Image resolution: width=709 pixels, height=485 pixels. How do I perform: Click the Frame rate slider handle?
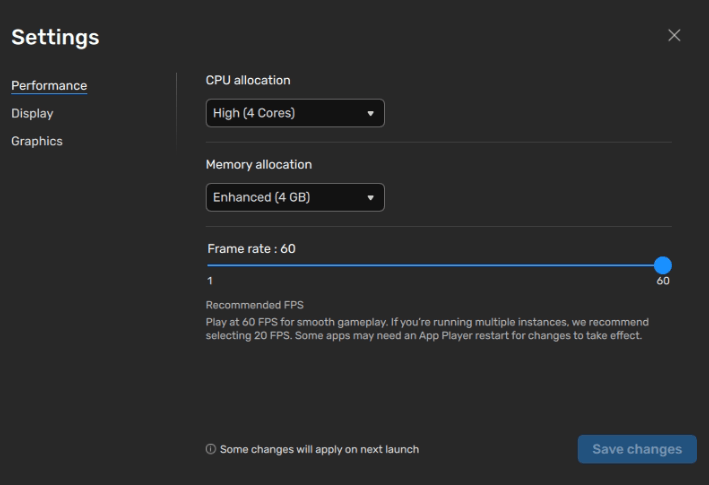tap(662, 265)
